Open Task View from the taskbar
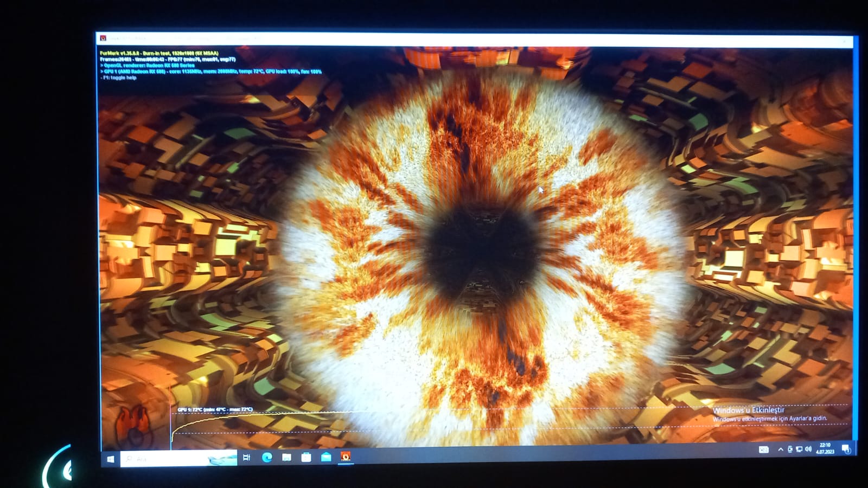The height and width of the screenshot is (488, 868). click(x=246, y=458)
